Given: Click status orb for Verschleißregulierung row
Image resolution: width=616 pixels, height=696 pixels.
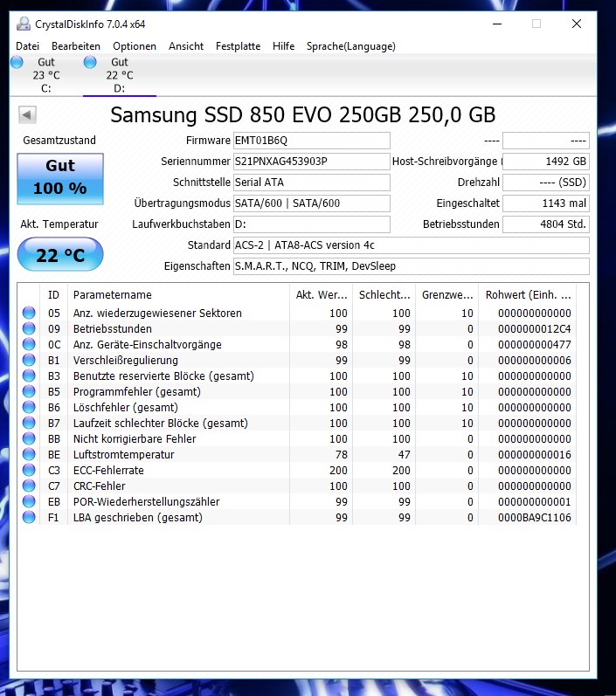Looking at the screenshot, I should coord(29,360).
